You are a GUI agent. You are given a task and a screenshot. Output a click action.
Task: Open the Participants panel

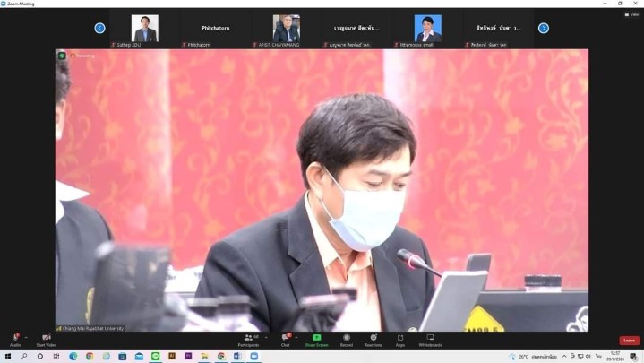tap(248, 340)
